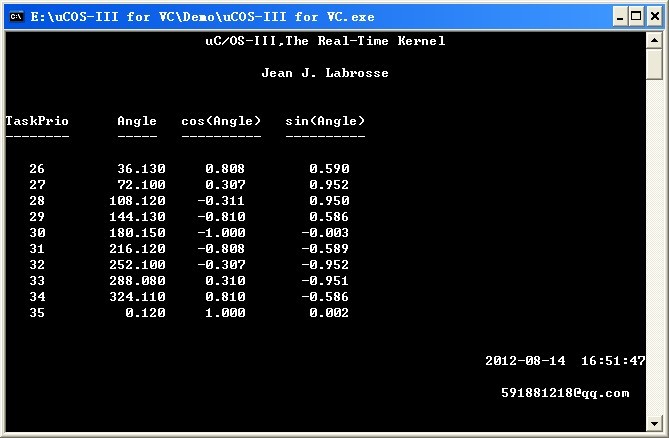Click cosine value -1.000
The width and height of the screenshot is (669, 438).
tap(221, 233)
